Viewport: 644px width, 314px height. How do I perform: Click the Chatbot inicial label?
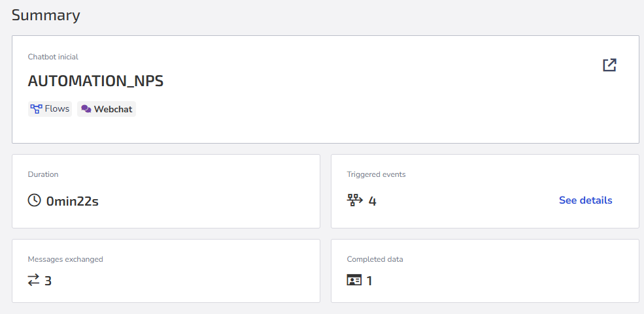[x=53, y=57]
